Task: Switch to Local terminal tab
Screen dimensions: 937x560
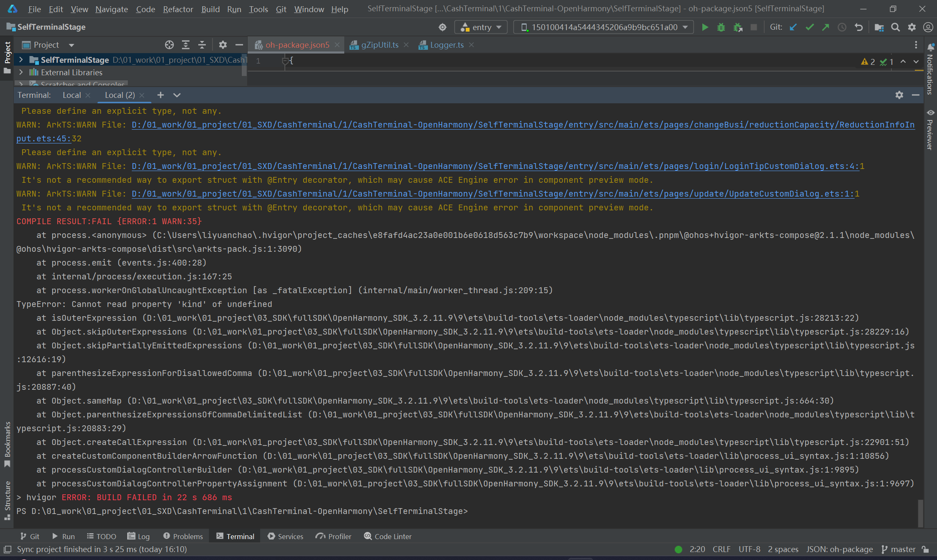Action: click(72, 95)
